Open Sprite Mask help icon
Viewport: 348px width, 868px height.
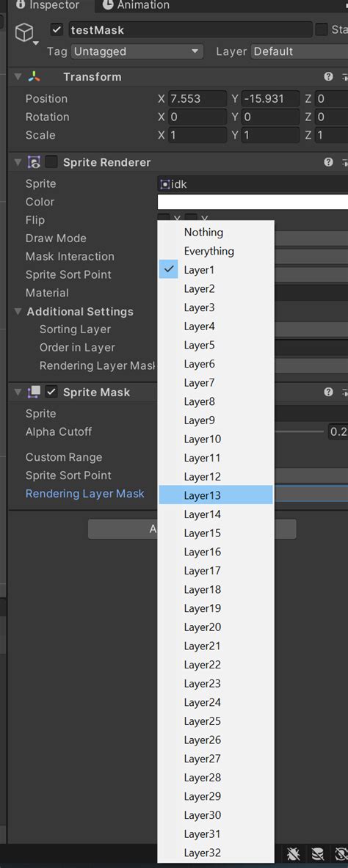[329, 392]
